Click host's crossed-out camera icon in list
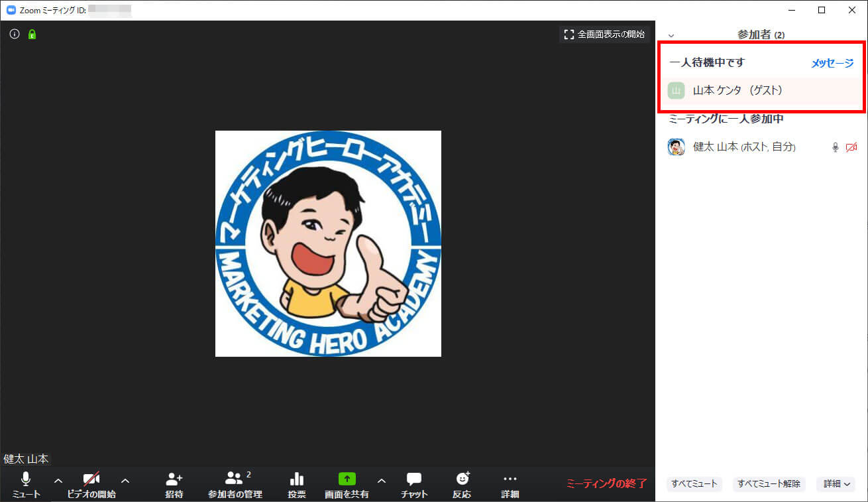Screen dimensions: 868x502 pos(851,147)
